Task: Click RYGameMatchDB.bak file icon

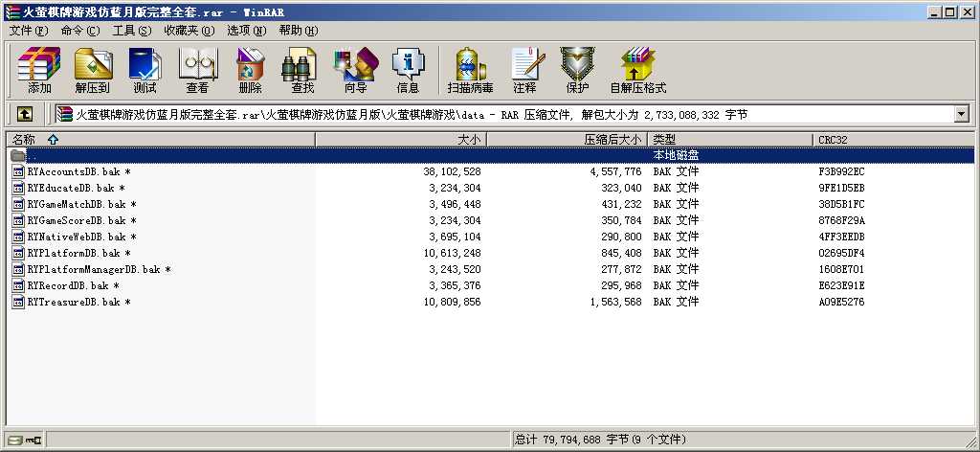Action: point(18,204)
